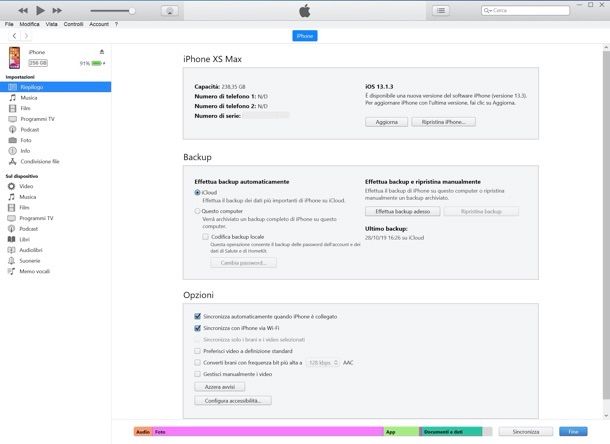The height and width of the screenshot is (444, 610).
Task: Open the ? help menu
Action: pyautogui.click(x=116, y=24)
